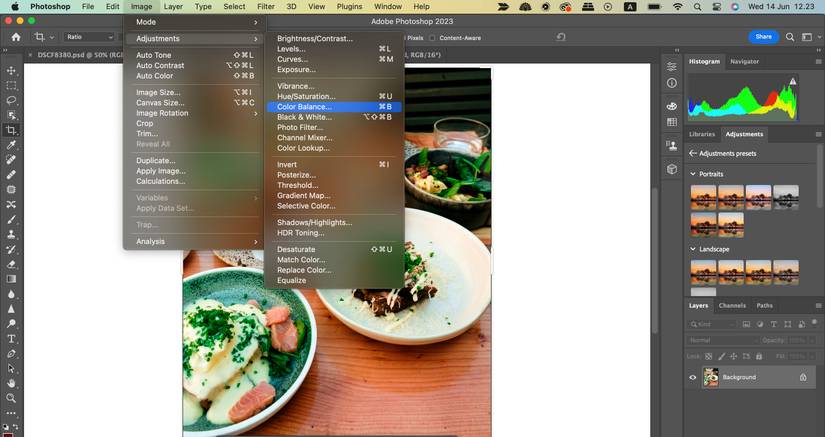Open macOS Spotlight search in menu bar
Image resolution: width=825 pixels, height=437 pixels.
(697, 7)
